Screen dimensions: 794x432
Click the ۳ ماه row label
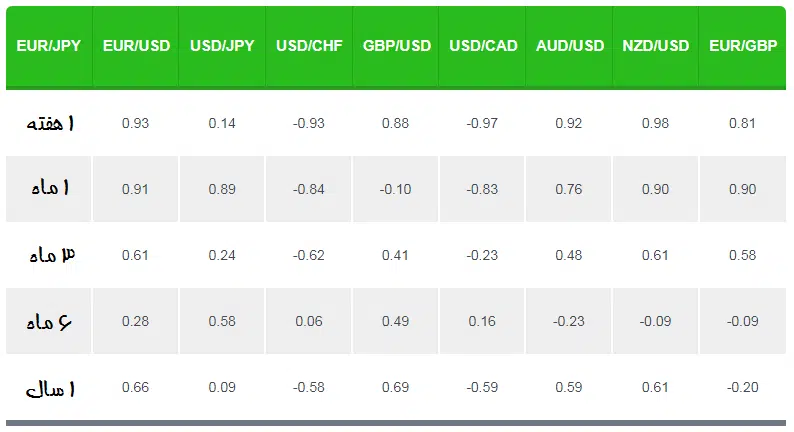click(x=52, y=254)
